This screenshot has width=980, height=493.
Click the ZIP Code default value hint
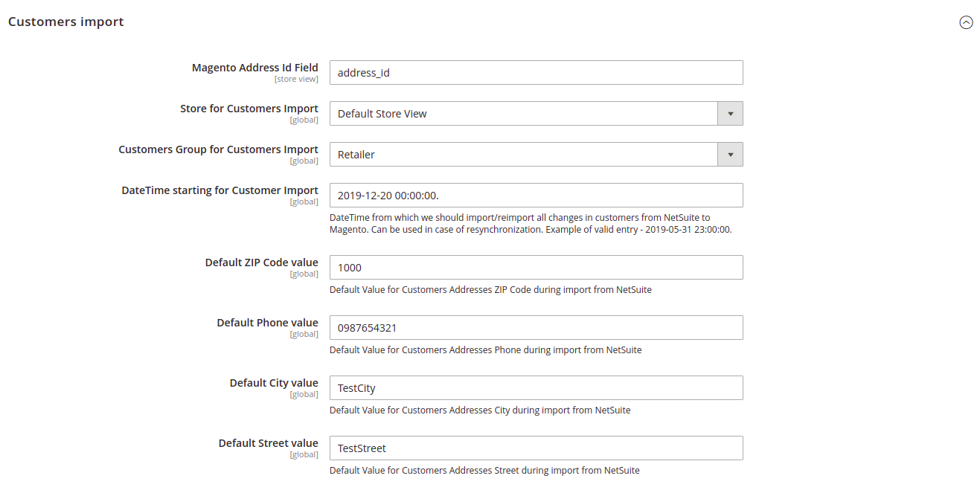click(x=490, y=290)
